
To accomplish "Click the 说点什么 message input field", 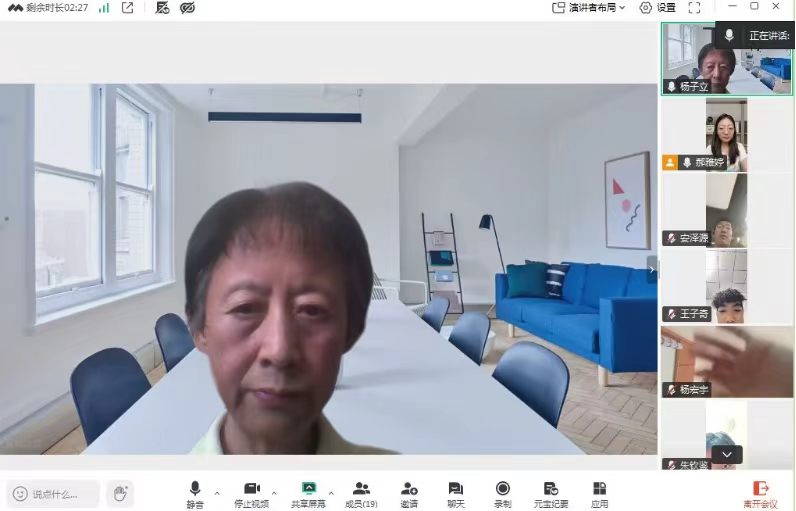I will coord(54,494).
